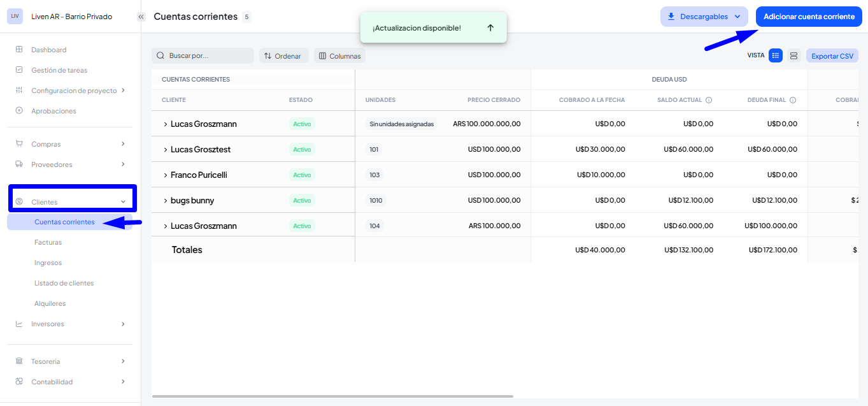The width and height of the screenshot is (868, 406).
Task: Open the Columnas visibility selector
Action: coord(339,56)
